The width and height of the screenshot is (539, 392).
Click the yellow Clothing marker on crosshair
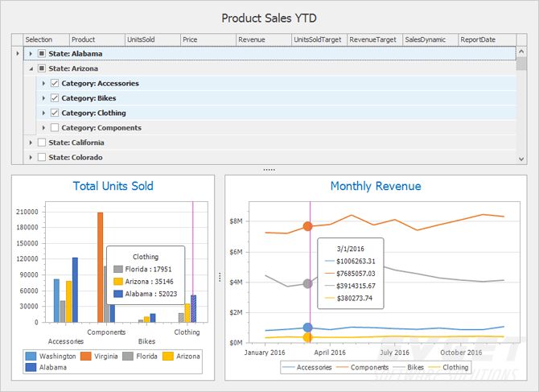click(307, 338)
